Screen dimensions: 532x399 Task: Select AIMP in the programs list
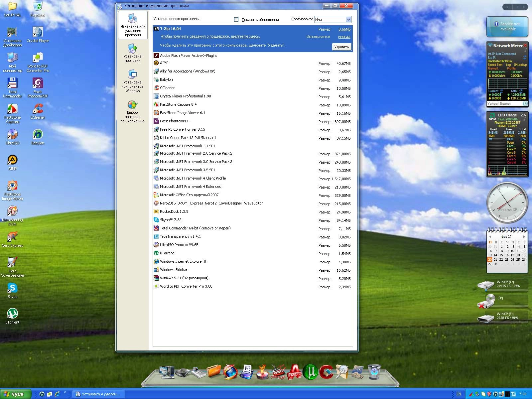[x=253, y=63]
